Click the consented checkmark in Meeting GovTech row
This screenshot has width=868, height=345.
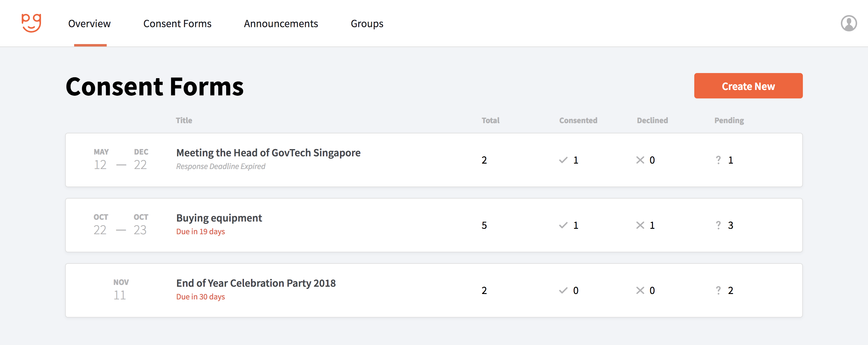pyautogui.click(x=563, y=160)
